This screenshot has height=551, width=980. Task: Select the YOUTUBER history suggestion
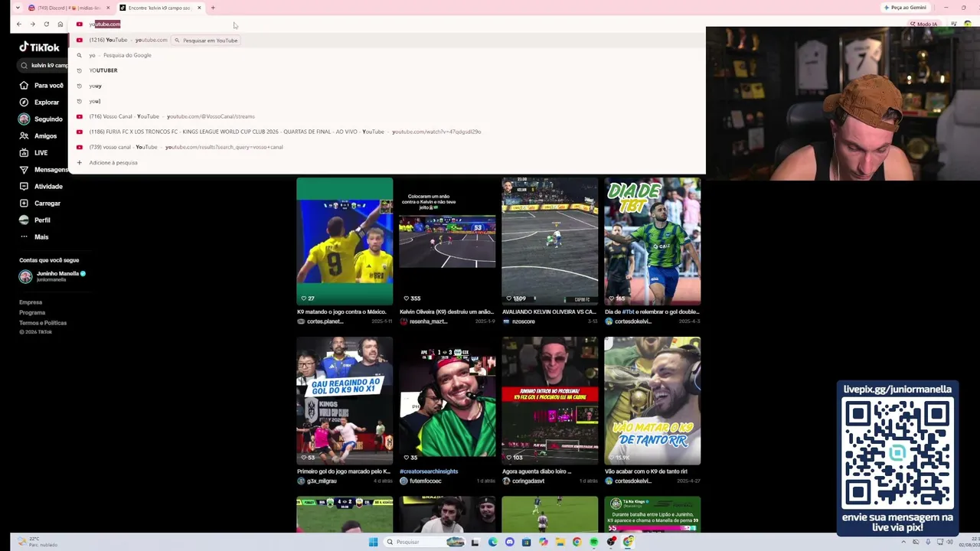pyautogui.click(x=387, y=70)
